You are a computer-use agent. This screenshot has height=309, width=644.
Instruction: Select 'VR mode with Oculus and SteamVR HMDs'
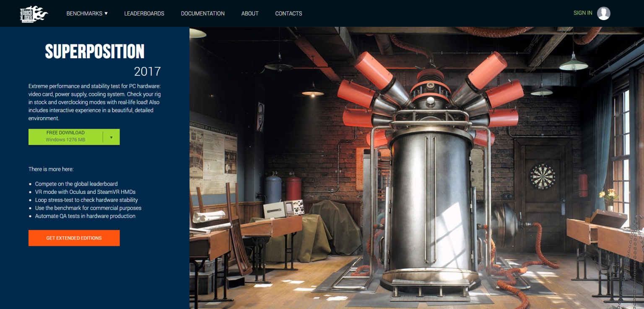pos(86,192)
